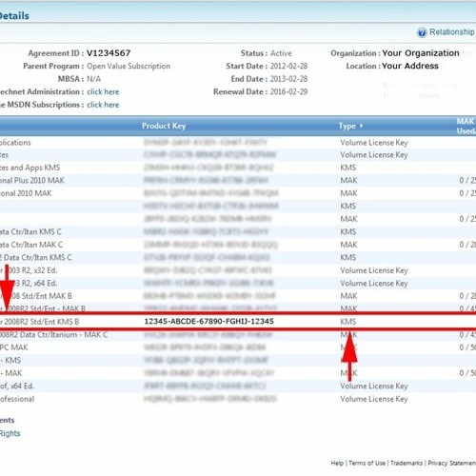This screenshot has height=476, width=476.
Task: Click the Renewal Date 2016-02-29 value
Action: click(288, 91)
